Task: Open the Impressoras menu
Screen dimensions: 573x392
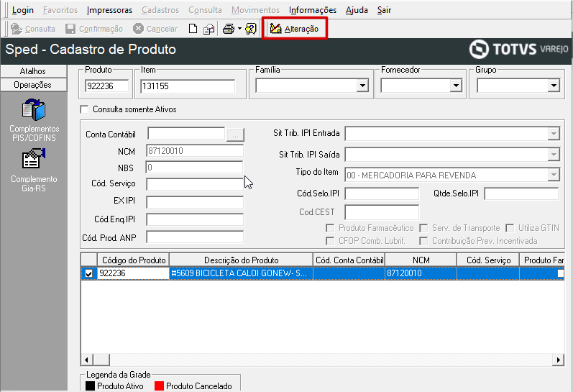Action: pos(109,10)
